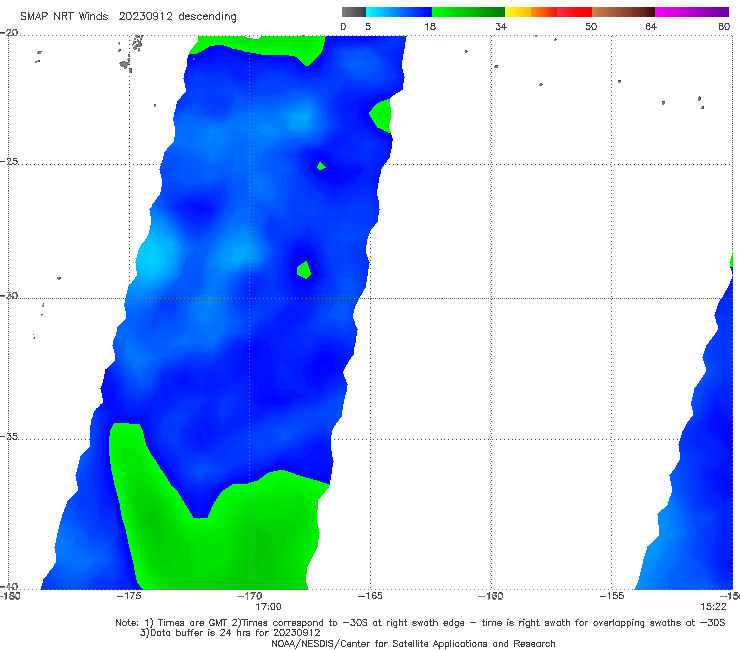
Task: Click the longitude label '-160'
Action: coord(490,596)
